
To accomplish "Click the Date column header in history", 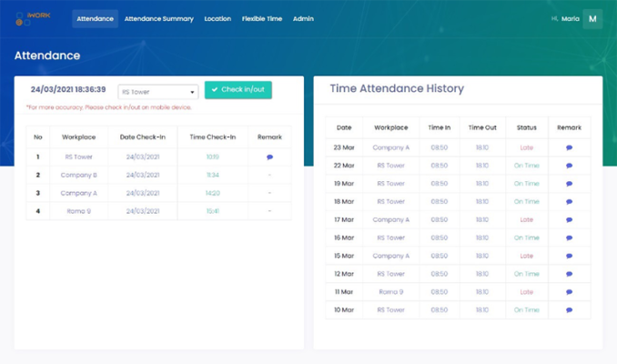I will point(344,127).
